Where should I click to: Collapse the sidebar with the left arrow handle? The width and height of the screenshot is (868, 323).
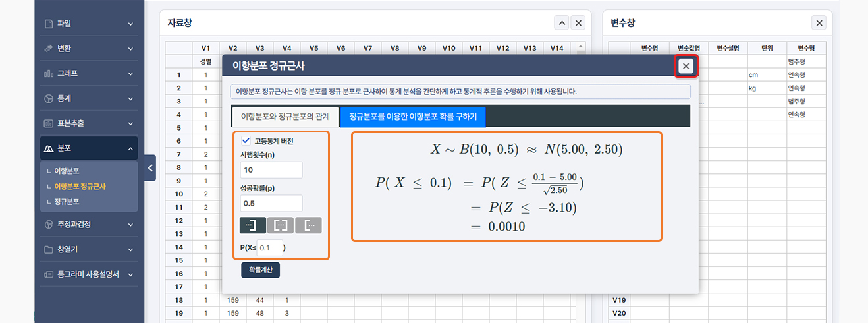point(150,168)
